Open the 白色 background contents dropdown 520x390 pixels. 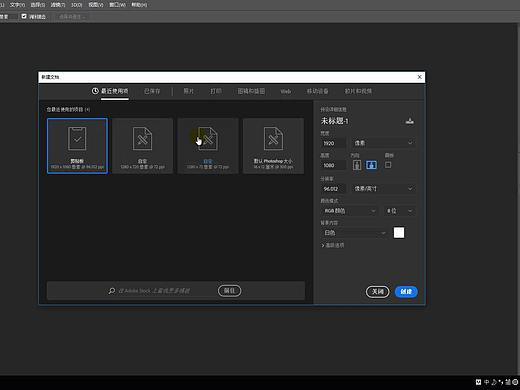tap(354, 233)
